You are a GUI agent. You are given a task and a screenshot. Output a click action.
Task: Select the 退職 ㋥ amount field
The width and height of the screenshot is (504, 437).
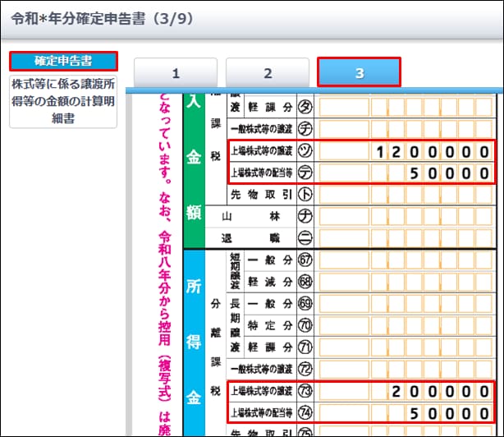point(406,238)
